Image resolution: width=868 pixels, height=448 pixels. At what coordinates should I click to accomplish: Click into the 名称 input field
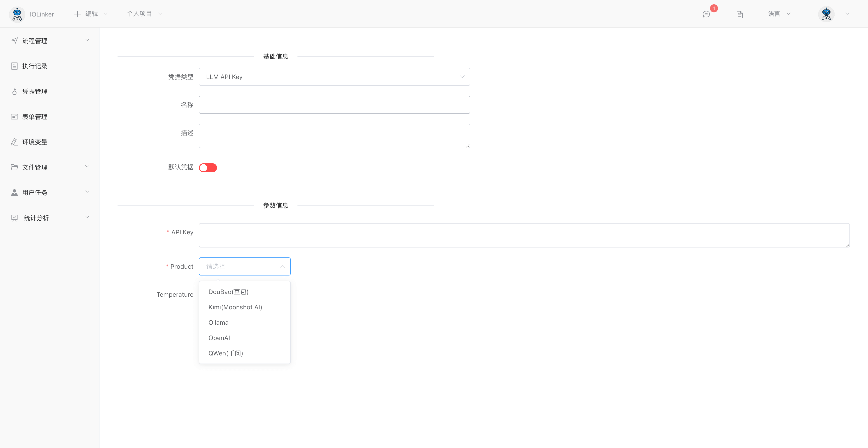point(334,105)
